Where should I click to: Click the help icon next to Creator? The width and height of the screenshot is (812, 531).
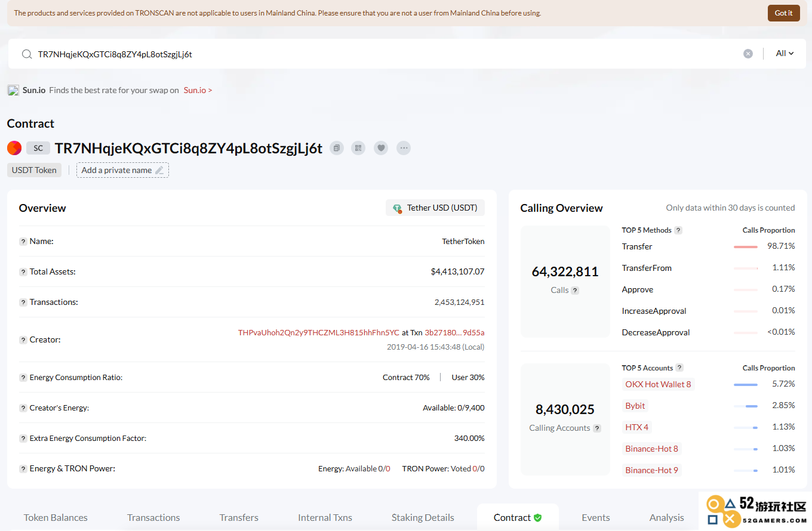23,340
